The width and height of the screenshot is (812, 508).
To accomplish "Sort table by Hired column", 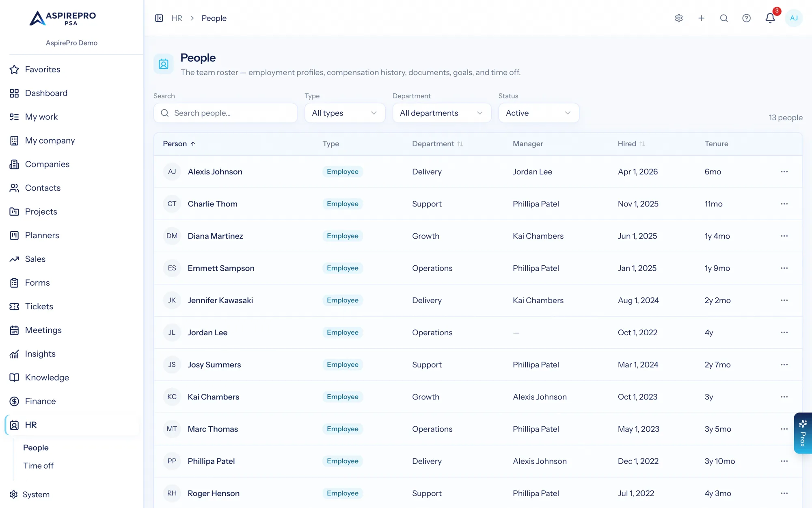I will pyautogui.click(x=631, y=144).
